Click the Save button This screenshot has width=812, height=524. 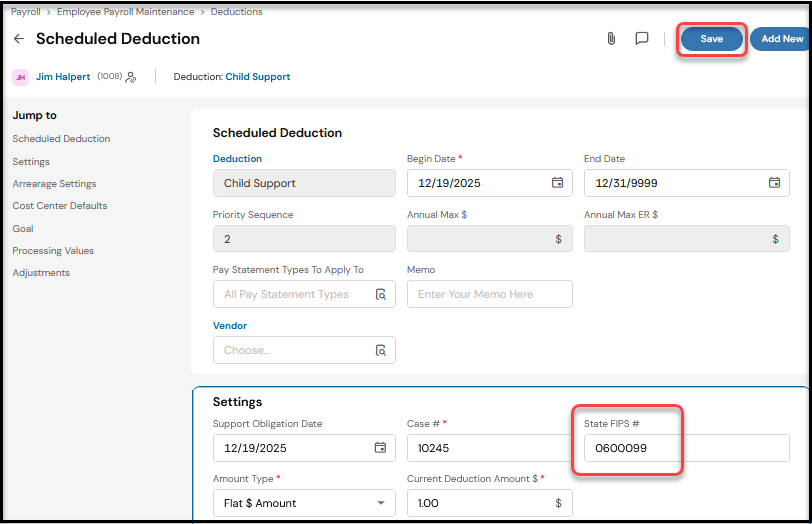pos(712,39)
